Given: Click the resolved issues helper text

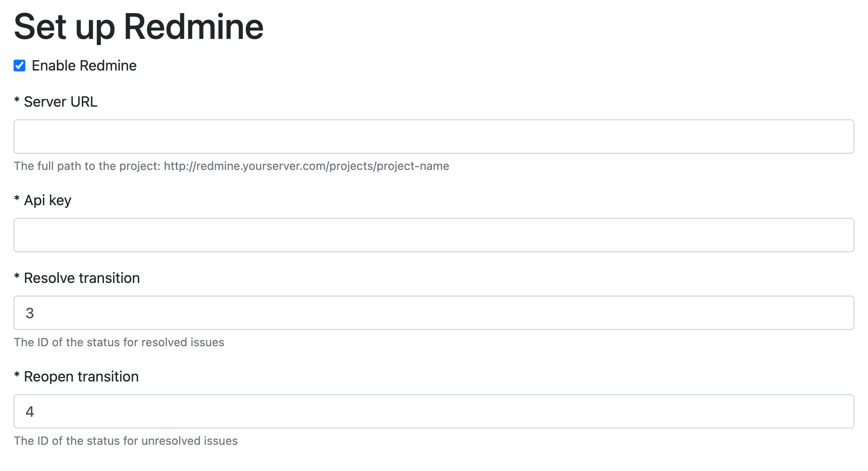Looking at the screenshot, I should coord(118,342).
